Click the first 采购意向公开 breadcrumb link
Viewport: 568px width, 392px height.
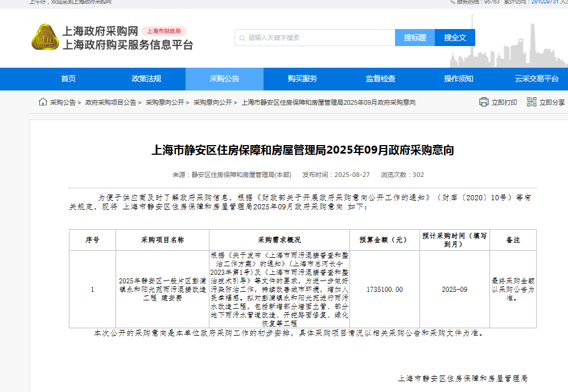click(165, 102)
